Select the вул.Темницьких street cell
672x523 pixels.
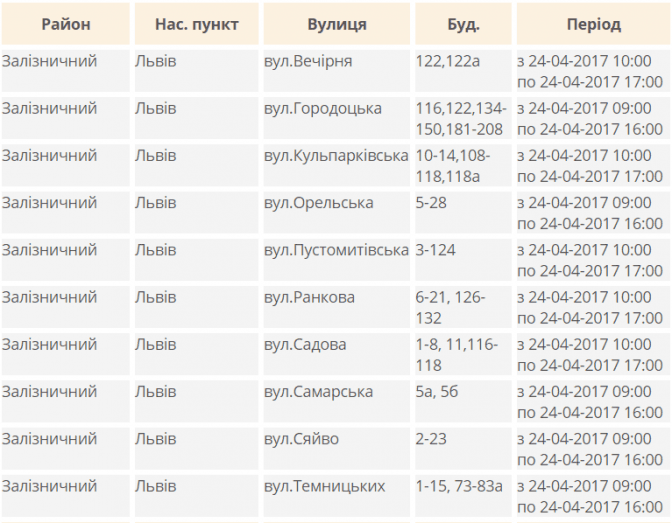pyautogui.click(x=324, y=486)
